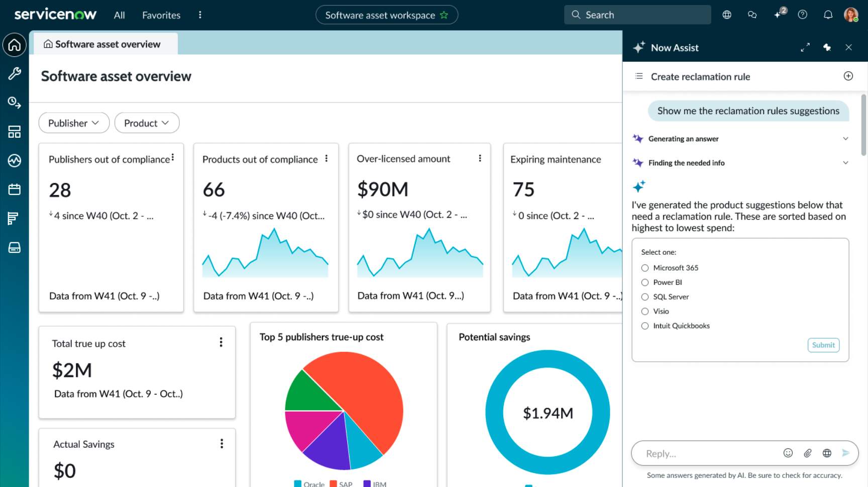Open options for Total true up cost card
Image resolution: width=868 pixels, height=487 pixels.
tap(221, 343)
